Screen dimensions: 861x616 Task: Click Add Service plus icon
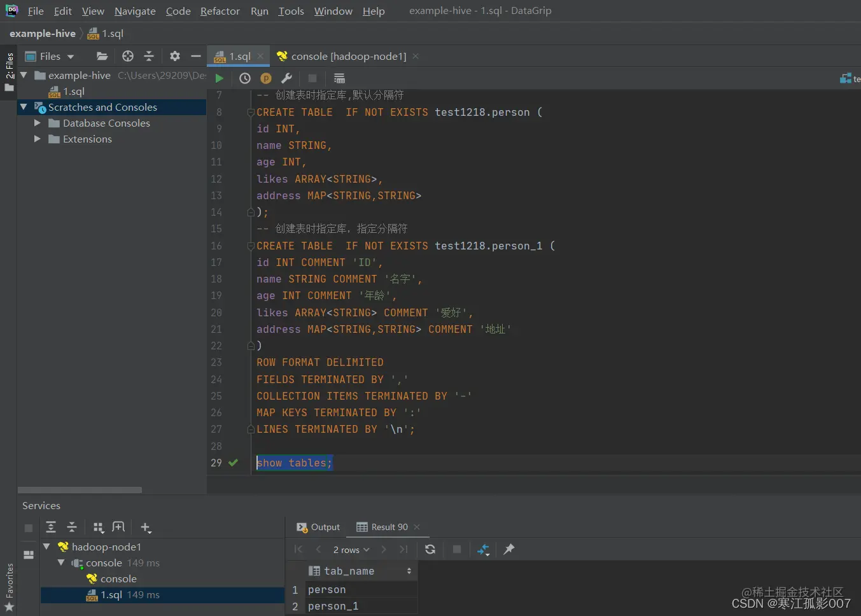(146, 528)
